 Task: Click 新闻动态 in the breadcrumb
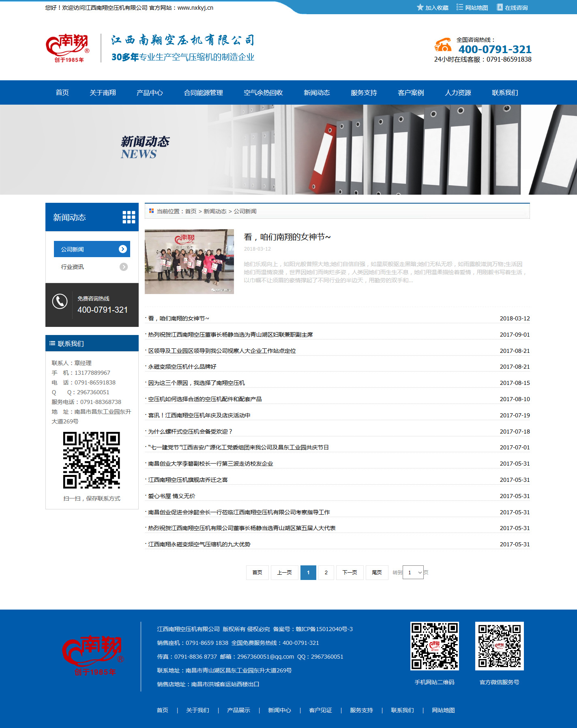click(x=215, y=211)
